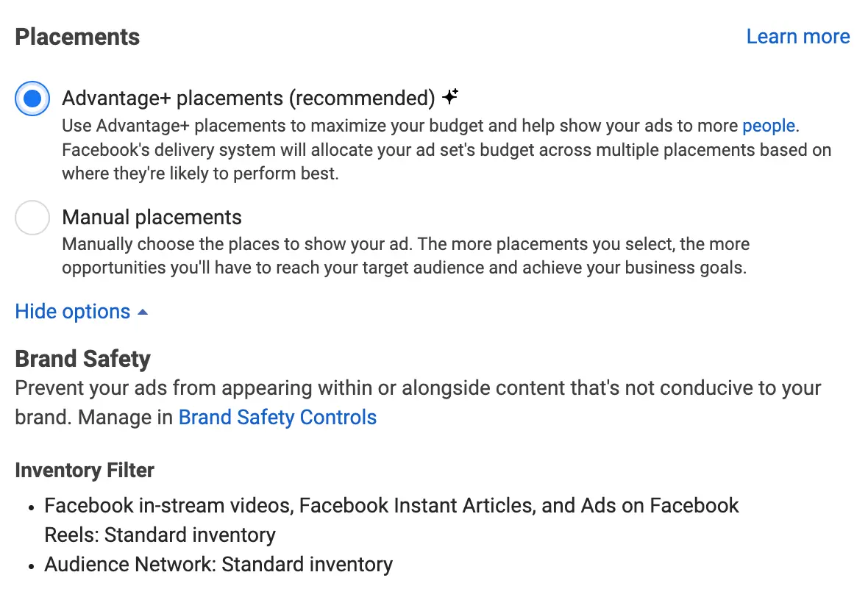Click the "Advantage+ placements (recommended)" label
The height and width of the screenshot is (600, 868).
[x=249, y=98]
